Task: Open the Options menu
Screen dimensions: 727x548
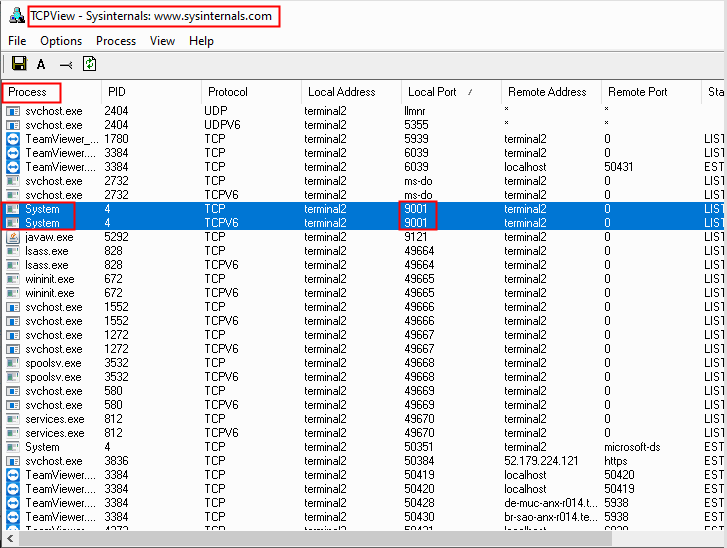Action: coord(61,41)
